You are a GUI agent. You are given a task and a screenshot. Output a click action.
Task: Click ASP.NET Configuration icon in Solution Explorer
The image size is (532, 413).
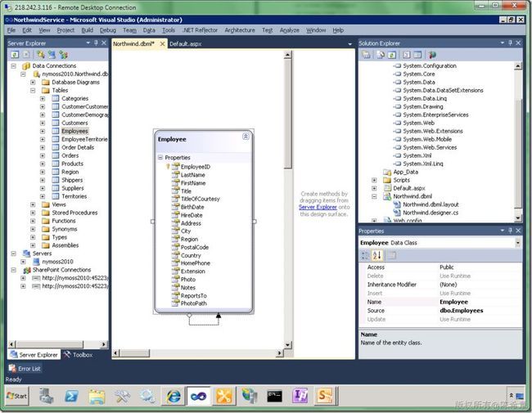(432, 55)
